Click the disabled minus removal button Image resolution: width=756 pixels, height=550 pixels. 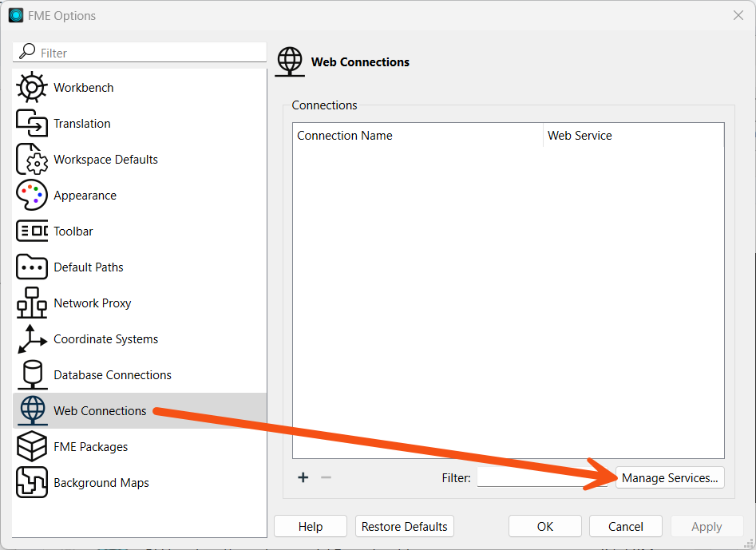[325, 477]
